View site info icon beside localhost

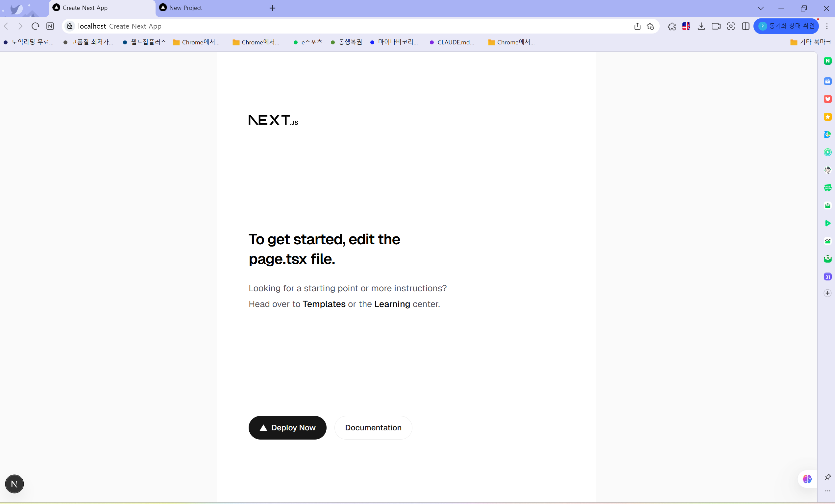[x=69, y=26]
